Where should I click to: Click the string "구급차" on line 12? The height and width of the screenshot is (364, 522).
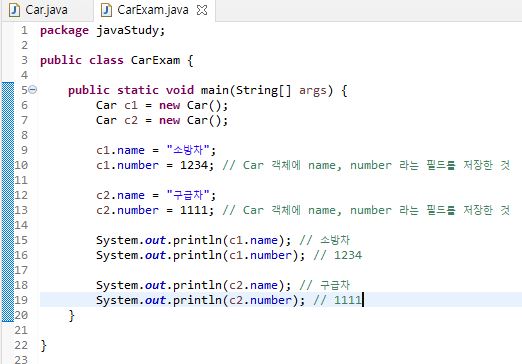pos(188,195)
